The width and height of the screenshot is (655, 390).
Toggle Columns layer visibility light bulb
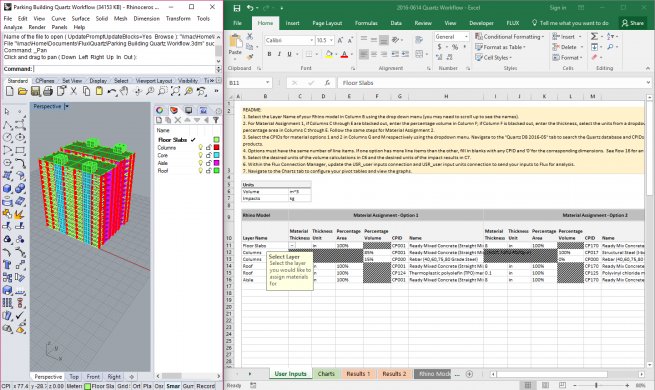pos(201,147)
